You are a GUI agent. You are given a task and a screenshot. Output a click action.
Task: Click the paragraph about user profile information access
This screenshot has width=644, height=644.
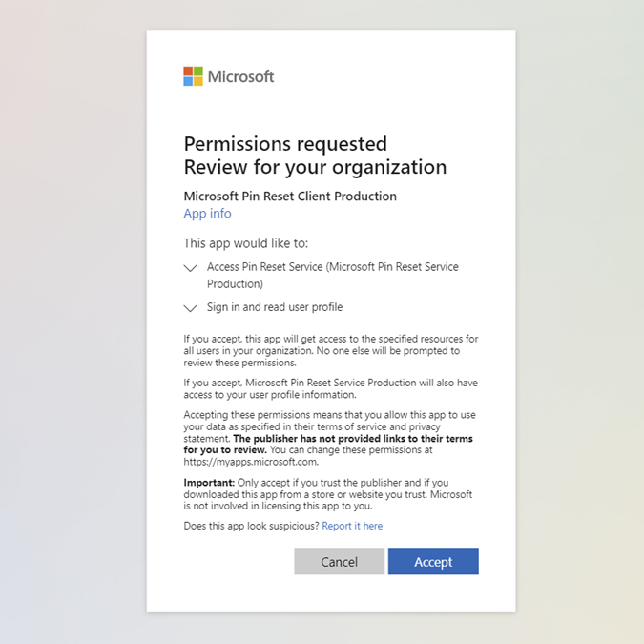pyautogui.click(x=330, y=388)
